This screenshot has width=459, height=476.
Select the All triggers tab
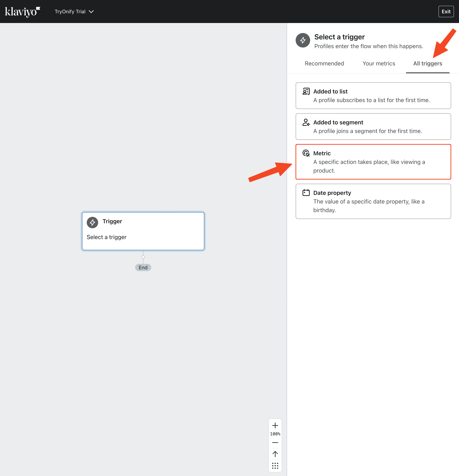[427, 63]
